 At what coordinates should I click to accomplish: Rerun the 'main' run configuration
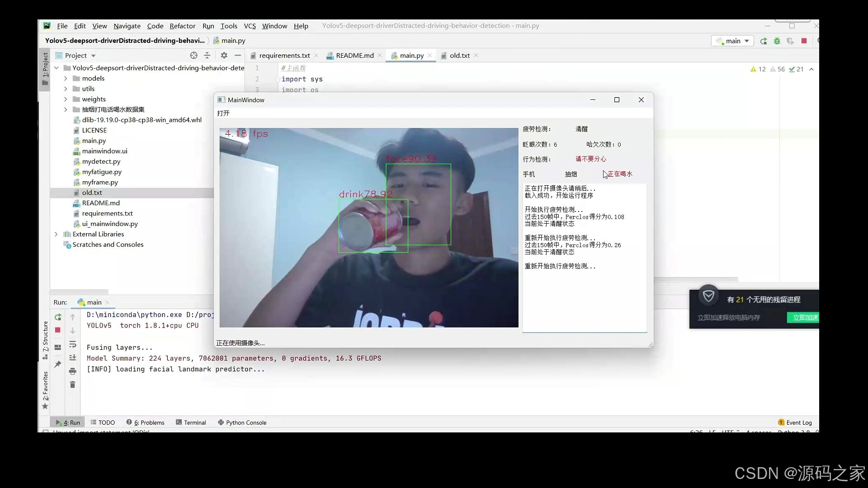click(x=58, y=317)
